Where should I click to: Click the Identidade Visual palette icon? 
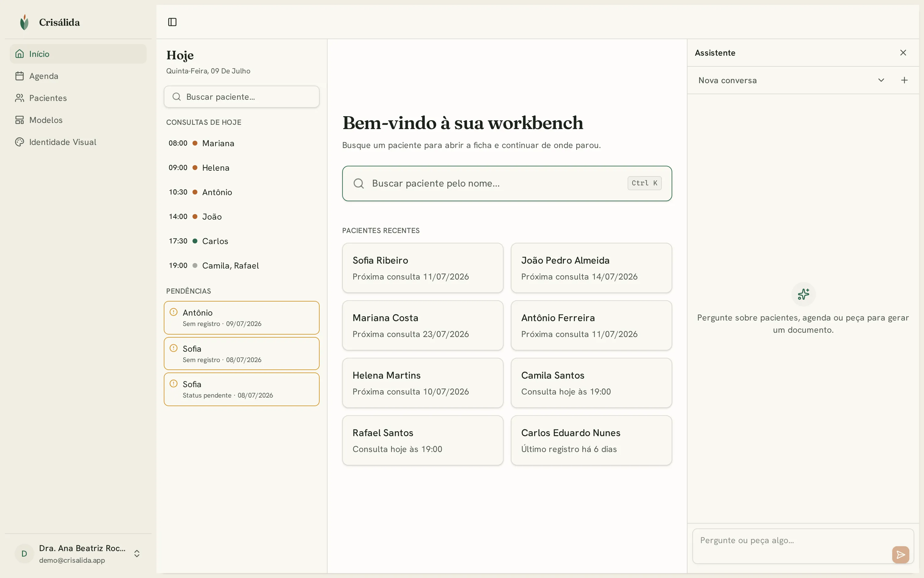20,142
